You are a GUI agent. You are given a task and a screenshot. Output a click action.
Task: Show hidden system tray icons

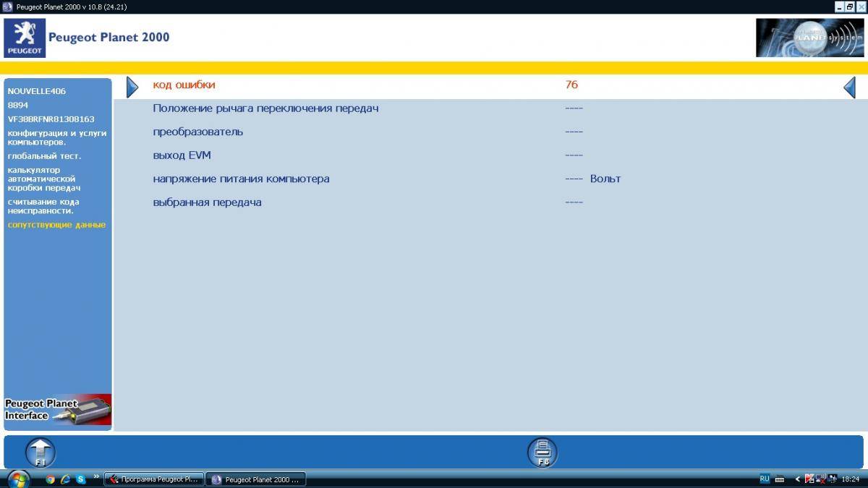coord(798,479)
